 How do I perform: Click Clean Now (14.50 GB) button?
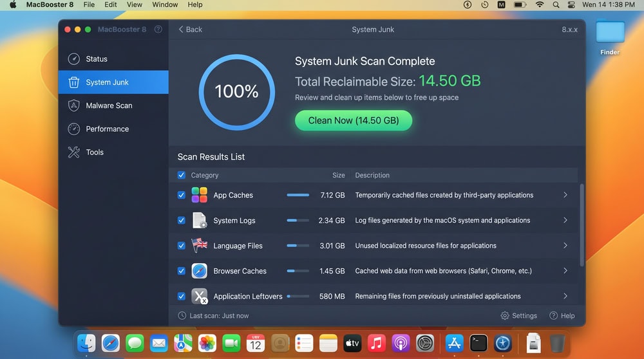[354, 120]
